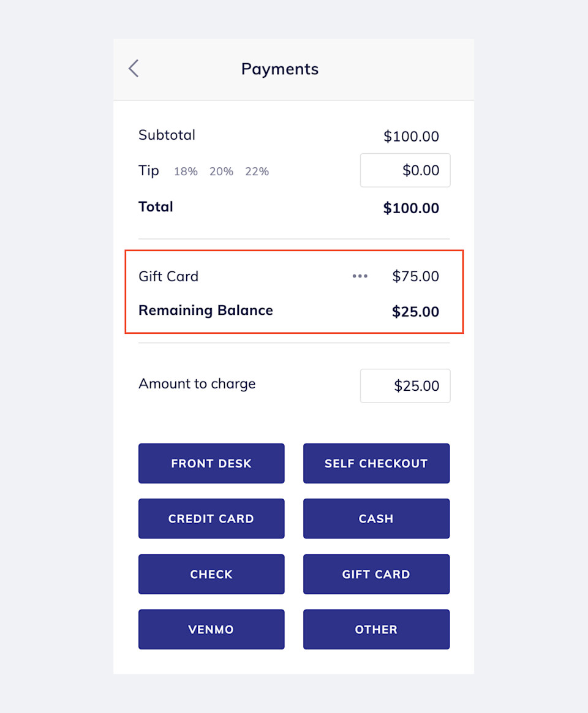This screenshot has width=588, height=713.
Task: Select the 20% tip option
Action: tap(221, 172)
